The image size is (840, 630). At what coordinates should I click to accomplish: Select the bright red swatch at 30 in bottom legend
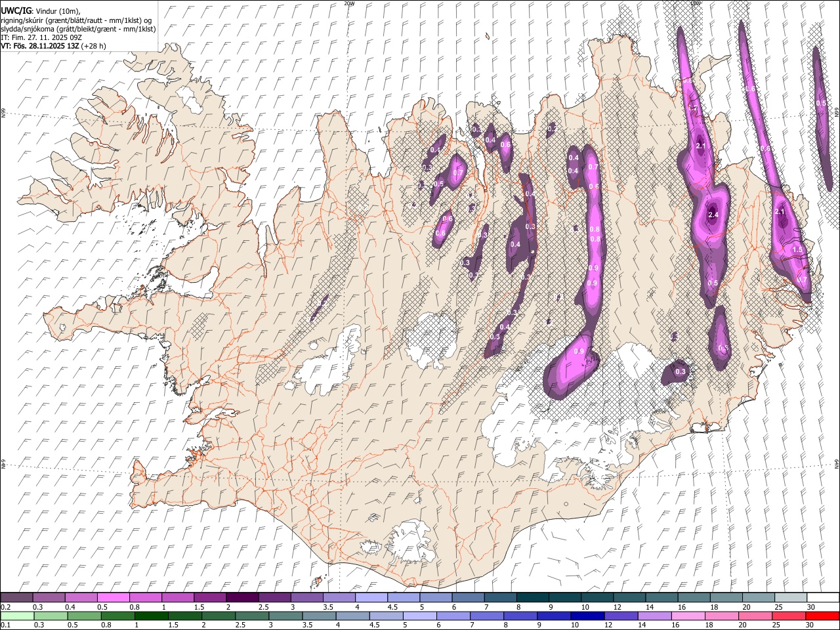(x=822, y=616)
